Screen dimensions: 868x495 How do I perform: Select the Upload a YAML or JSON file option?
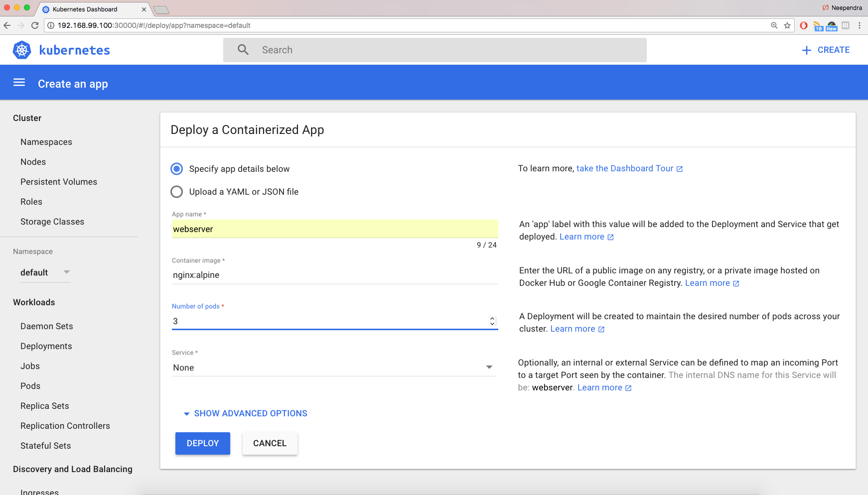[x=176, y=192]
